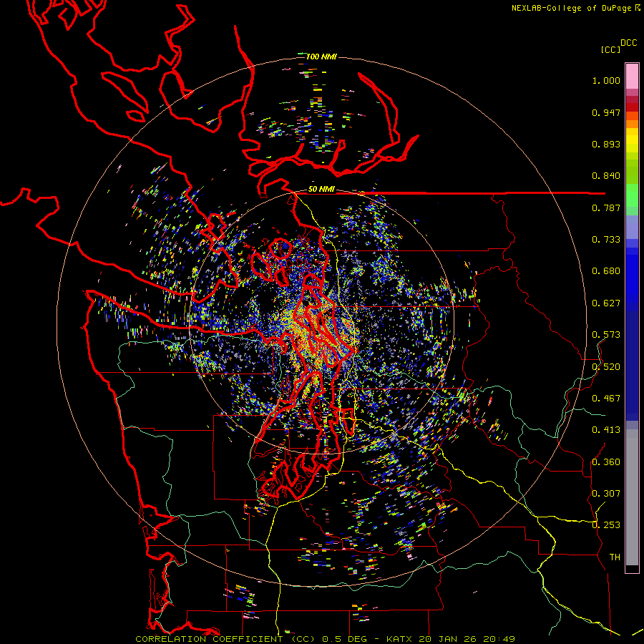Select the 0.733 legend value
Viewport: 644px width, 644px height.
(x=606, y=240)
